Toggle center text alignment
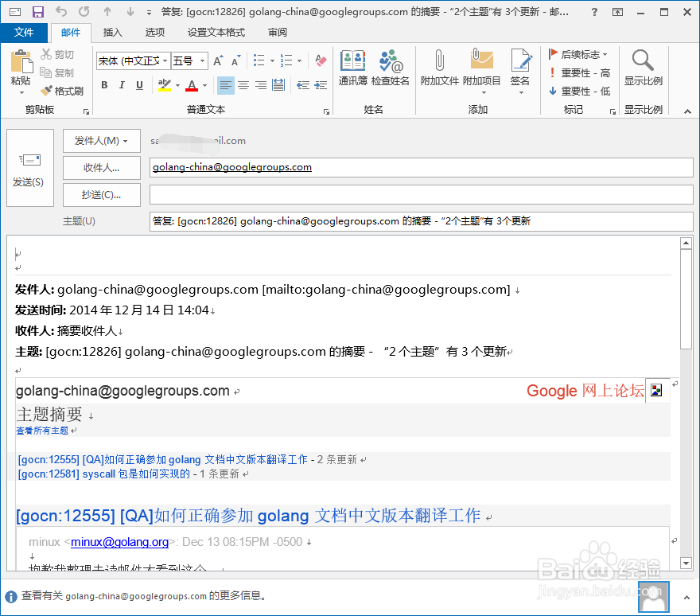 [243, 85]
